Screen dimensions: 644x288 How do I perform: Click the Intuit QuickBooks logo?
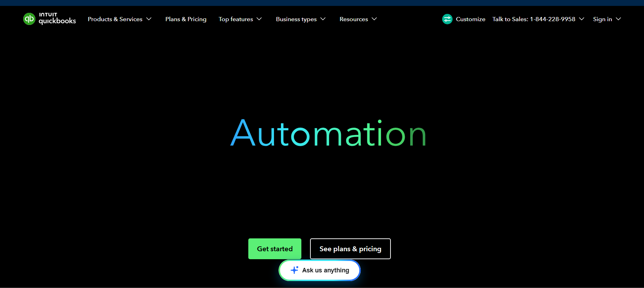coord(50,19)
